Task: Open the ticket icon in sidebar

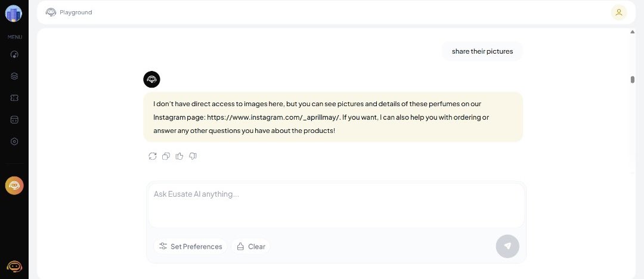Action: 14,98
